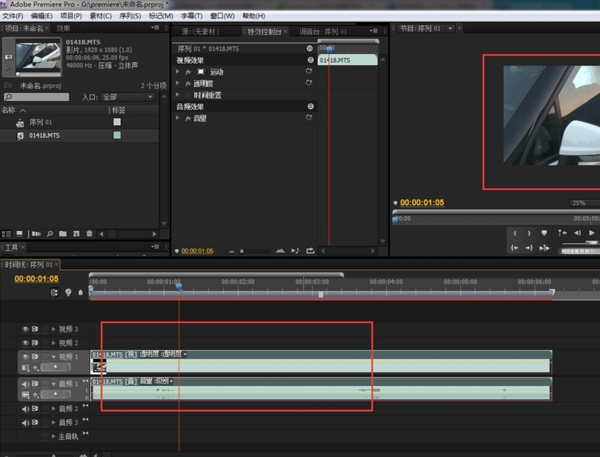Expand the Motion effect properties

coord(177,72)
